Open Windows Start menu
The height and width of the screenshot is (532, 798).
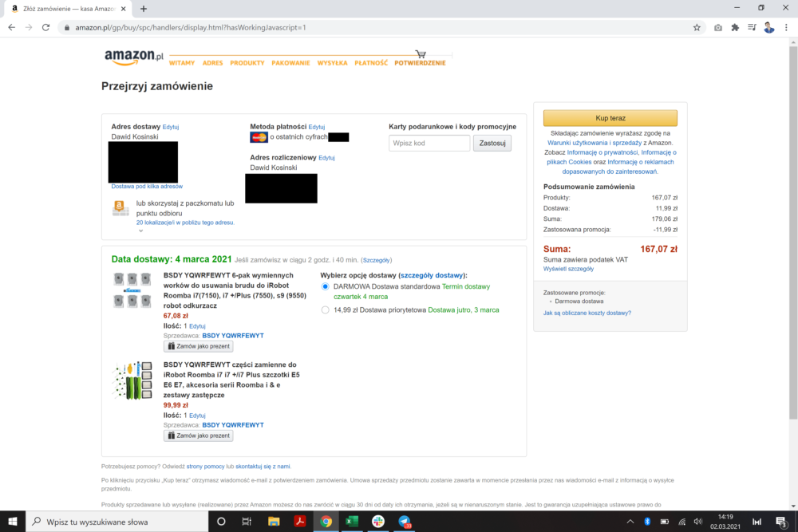click(x=13, y=522)
